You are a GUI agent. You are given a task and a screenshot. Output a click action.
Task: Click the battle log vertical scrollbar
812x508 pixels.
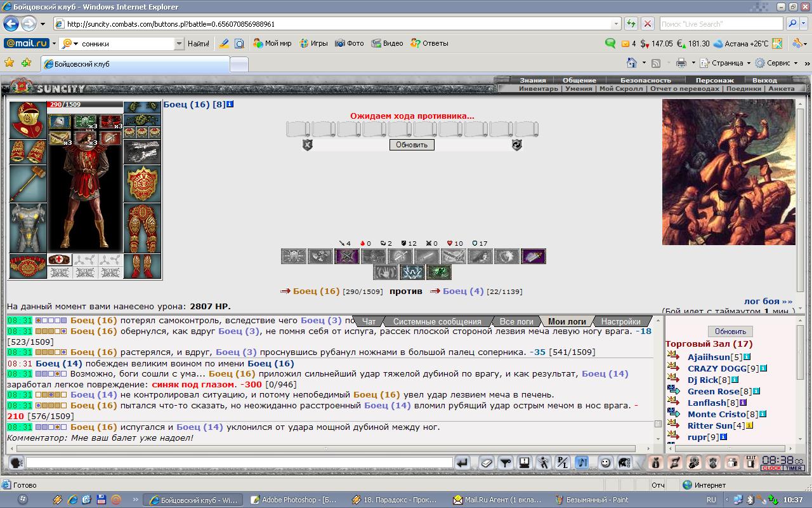(x=658, y=380)
